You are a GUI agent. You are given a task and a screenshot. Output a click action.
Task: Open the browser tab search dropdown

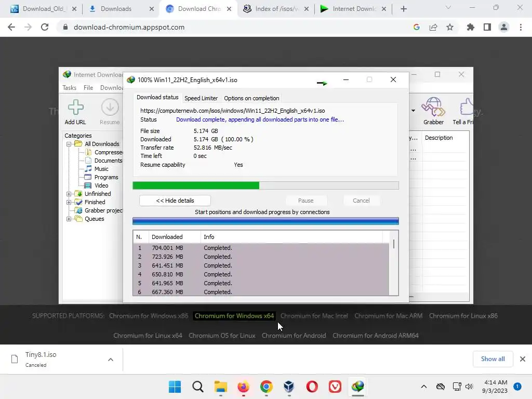(x=448, y=7)
